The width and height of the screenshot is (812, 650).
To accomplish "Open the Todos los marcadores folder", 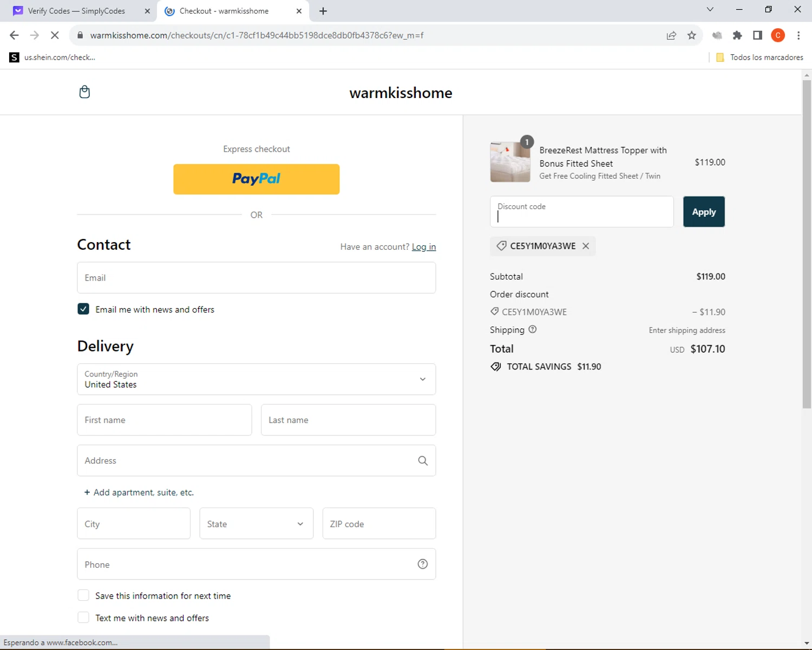I will pyautogui.click(x=759, y=57).
